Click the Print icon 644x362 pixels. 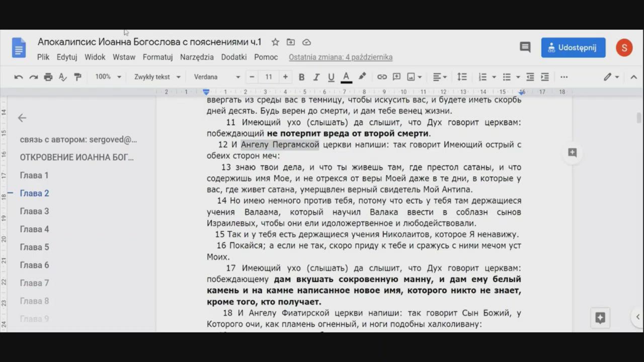click(x=48, y=77)
